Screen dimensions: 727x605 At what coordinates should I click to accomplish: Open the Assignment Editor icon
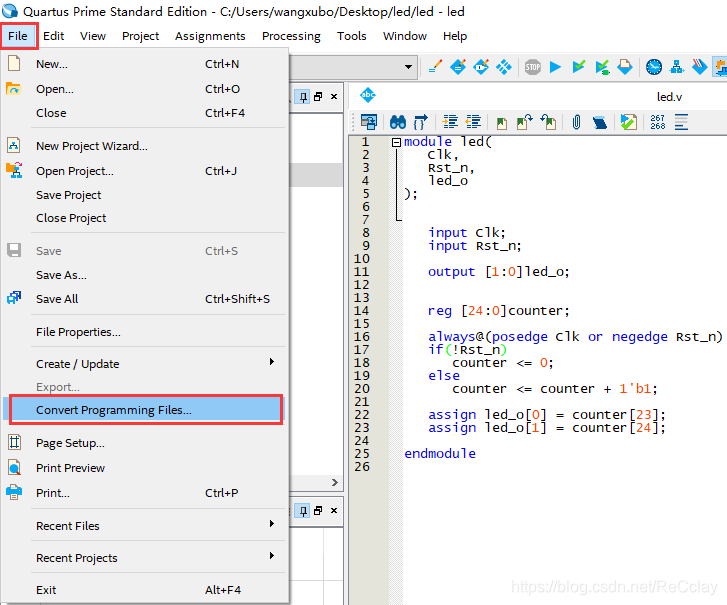pos(458,67)
